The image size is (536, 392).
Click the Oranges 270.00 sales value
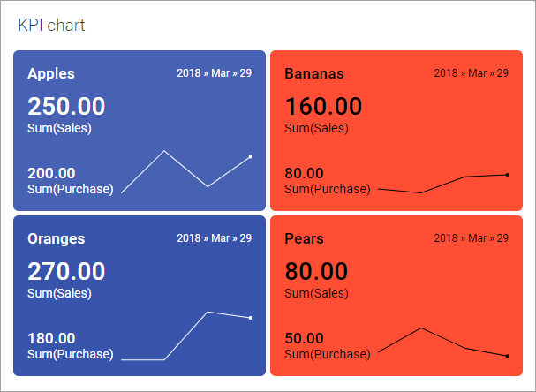pyautogui.click(x=66, y=272)
